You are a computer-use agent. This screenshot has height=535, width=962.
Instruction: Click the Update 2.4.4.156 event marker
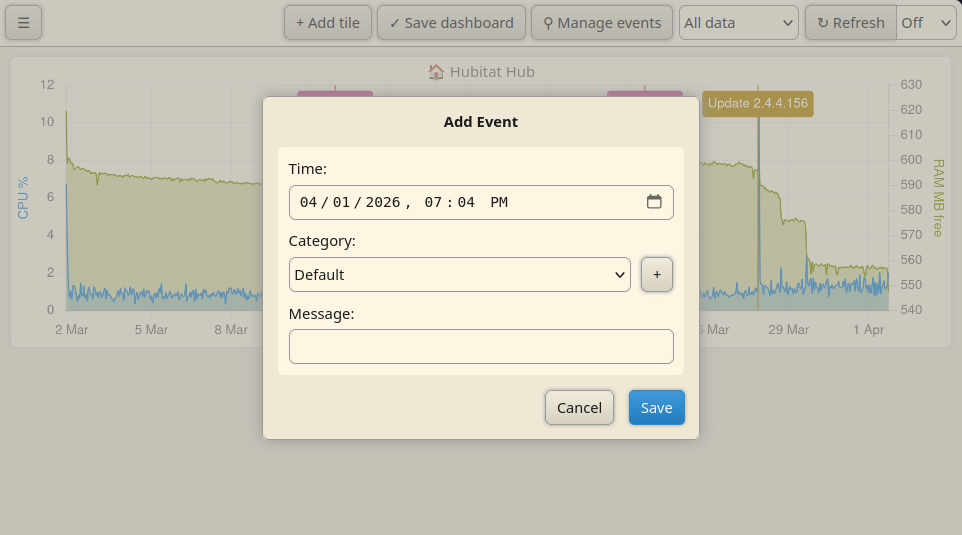(x=758, y=103)
